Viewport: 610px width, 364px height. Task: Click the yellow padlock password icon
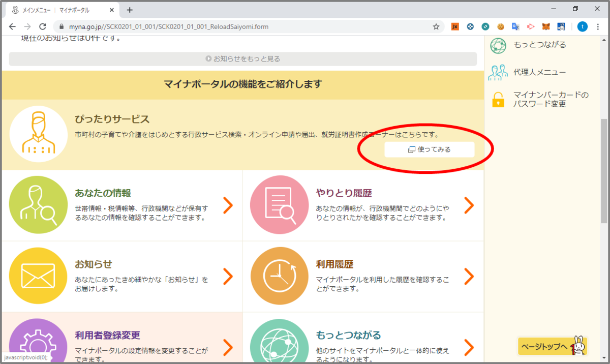click(498, 100)
